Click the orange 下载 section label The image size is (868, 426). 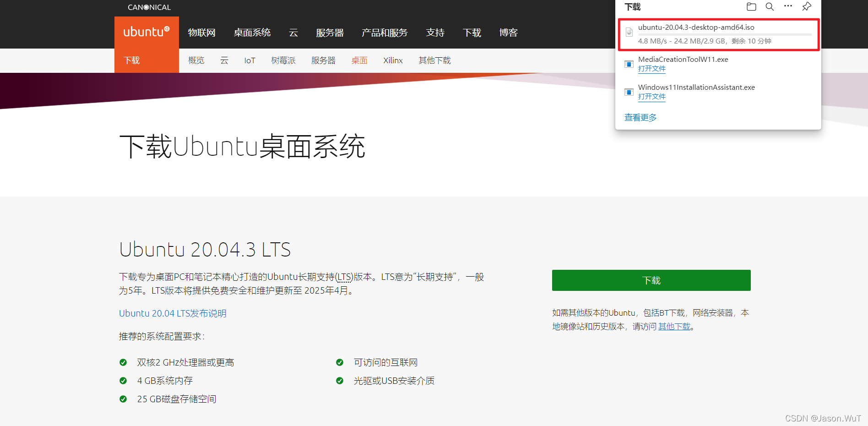point(132,60)
